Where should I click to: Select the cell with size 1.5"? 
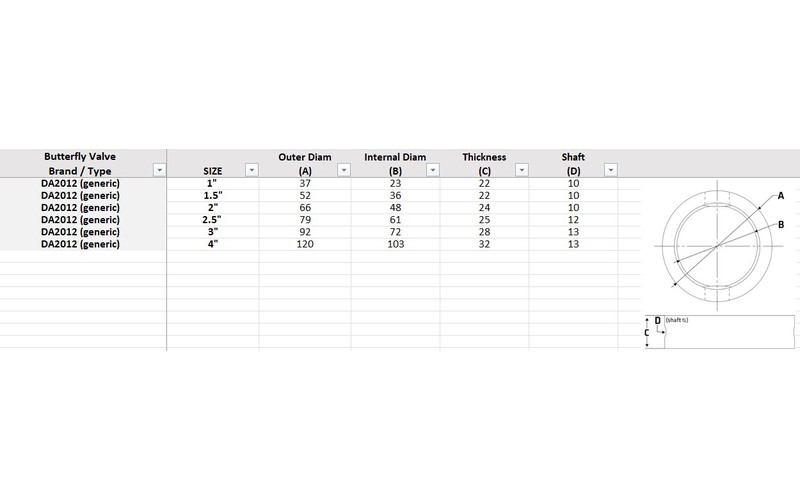coord(213,195)
